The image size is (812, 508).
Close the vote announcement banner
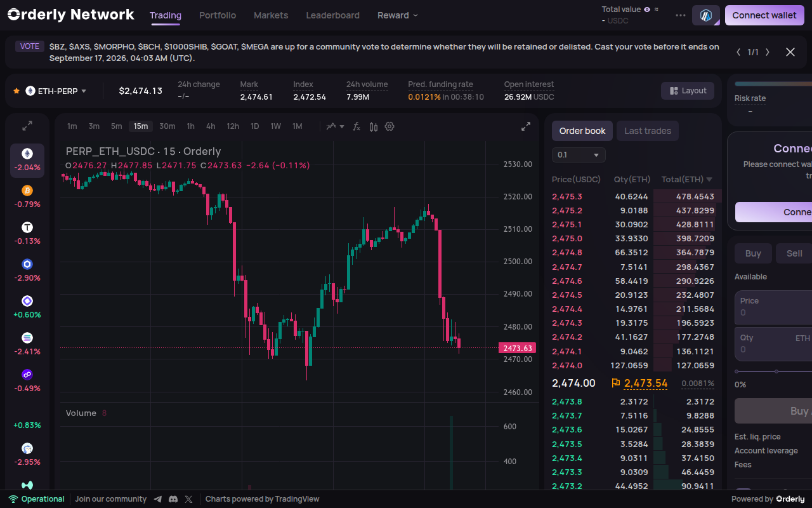pyautogui.click(x=790, y=52)
